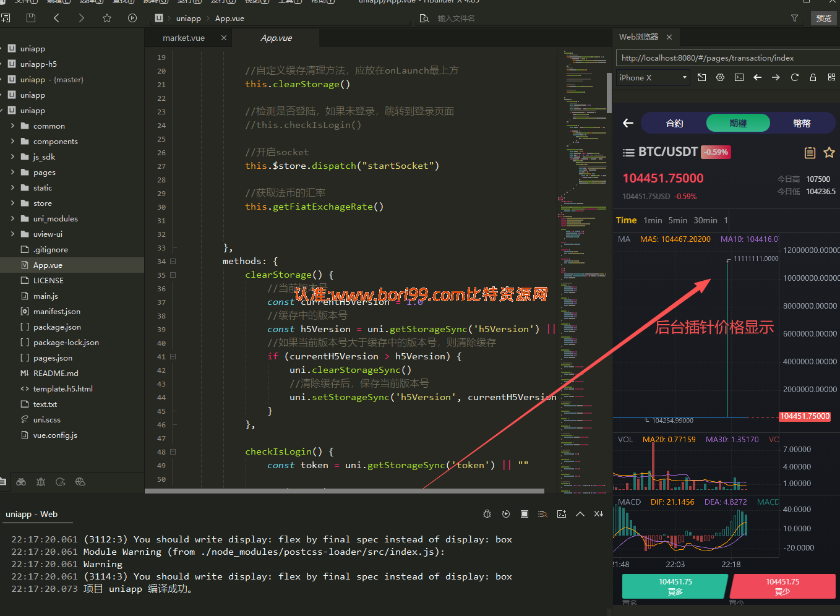Open main.js in file tree

pyautogui.click(x=46, y=296)
